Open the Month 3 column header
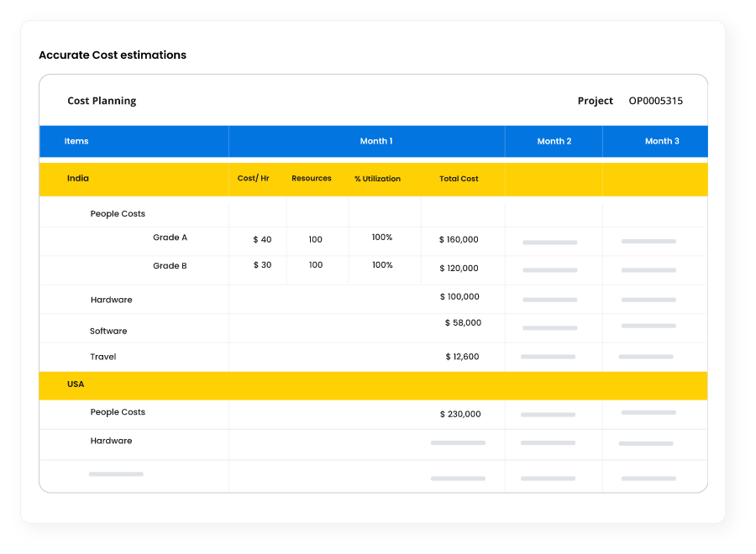 click(662, 141)
